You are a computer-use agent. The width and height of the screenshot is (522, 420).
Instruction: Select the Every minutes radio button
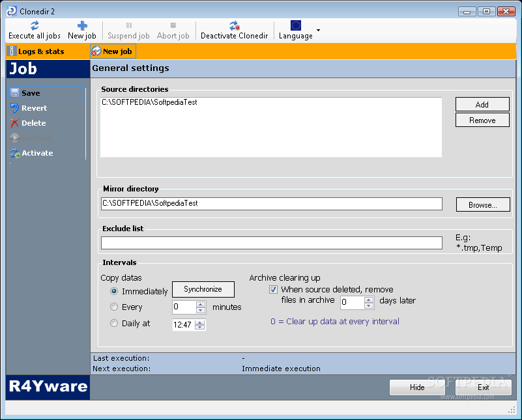[x=114, y=307]
